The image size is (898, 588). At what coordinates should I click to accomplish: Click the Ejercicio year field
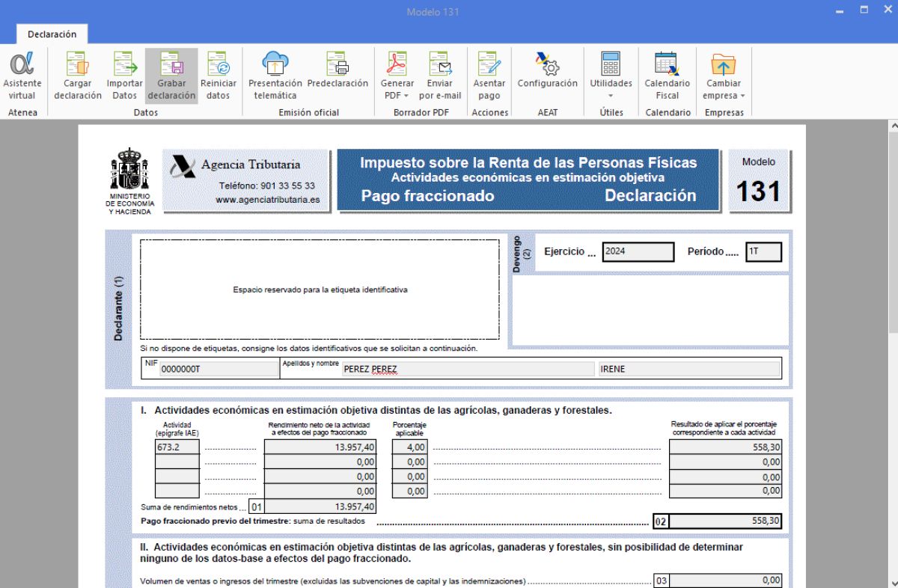[638, 252]
